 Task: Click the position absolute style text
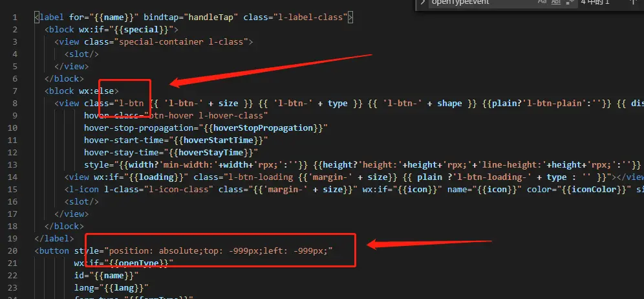point(220,251)
